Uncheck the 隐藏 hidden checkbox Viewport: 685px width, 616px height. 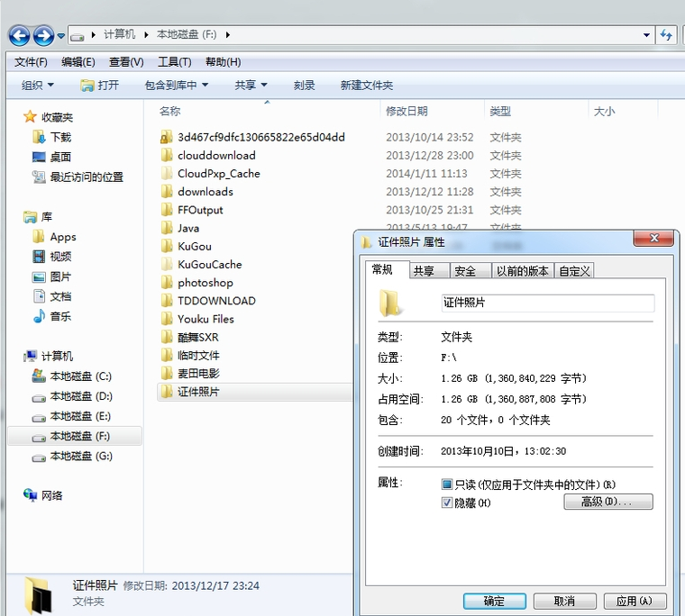pos(447,503)
